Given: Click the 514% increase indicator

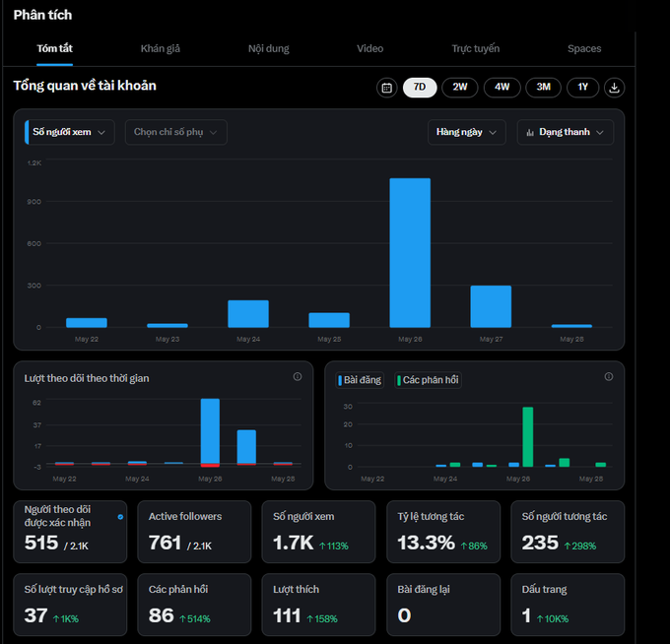Looking at the screenshot, I should pos(195,619).
